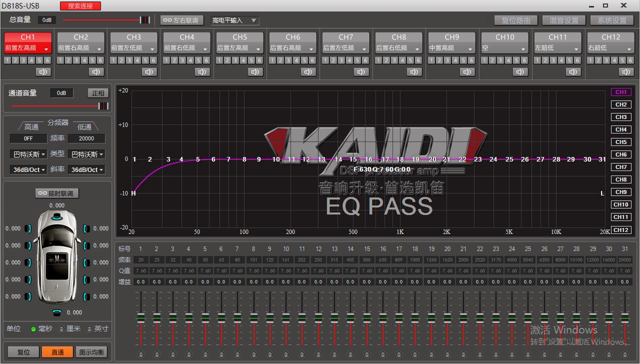Click EQ point 16 on the curve

pos(368,159)
